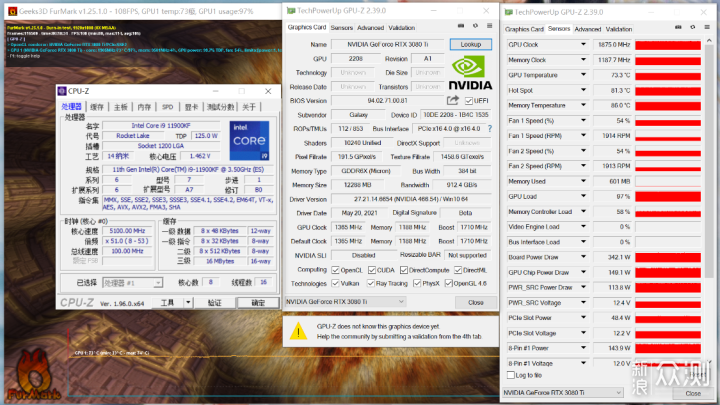The width and height of the screenshot is (720, 405).
Task: Click the 5100.00 MHz core speed value
Action: pyautogui.click(x=127, y=231)
